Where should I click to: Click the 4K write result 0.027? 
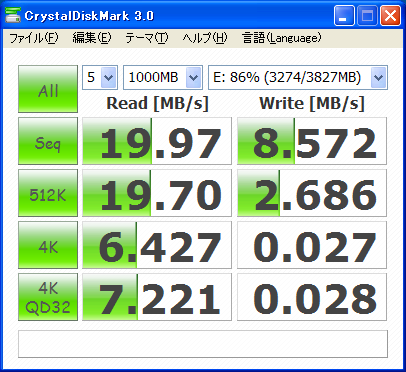click(312, 245)
